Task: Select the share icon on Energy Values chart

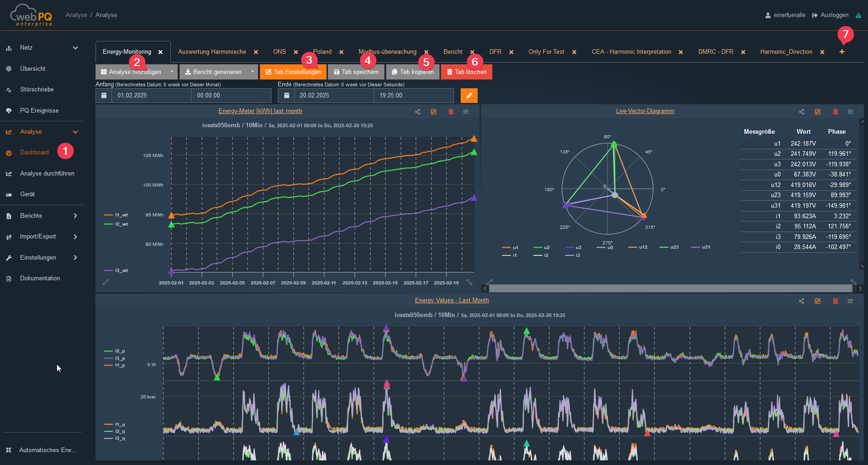Action: click(801, 301)
